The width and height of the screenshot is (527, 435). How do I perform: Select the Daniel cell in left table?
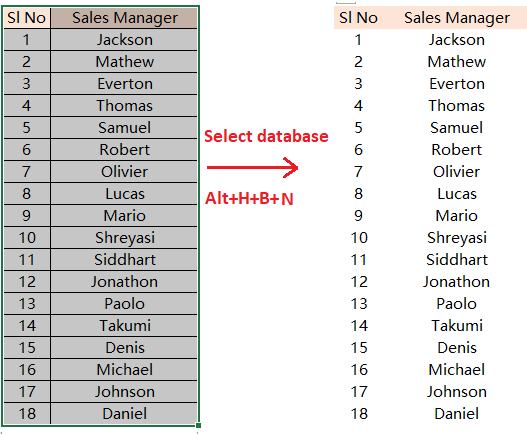(x=124, y=413)
